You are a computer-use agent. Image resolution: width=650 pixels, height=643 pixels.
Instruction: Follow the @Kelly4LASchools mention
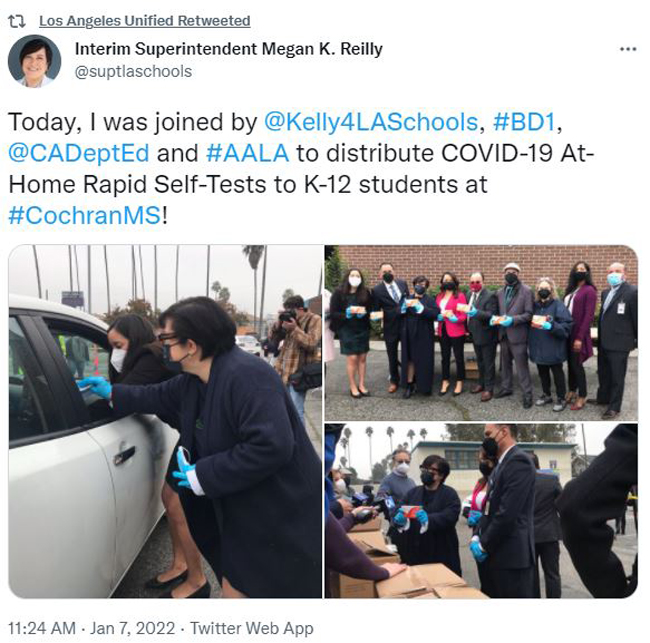pos(371,122)
